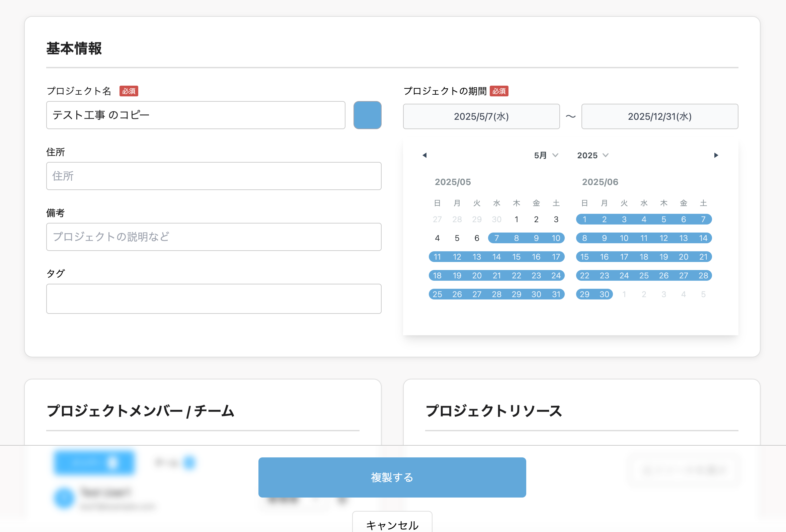Select June 30 in the calendar
This screenshot has height=532, width=786.
(x=604, y=294)
